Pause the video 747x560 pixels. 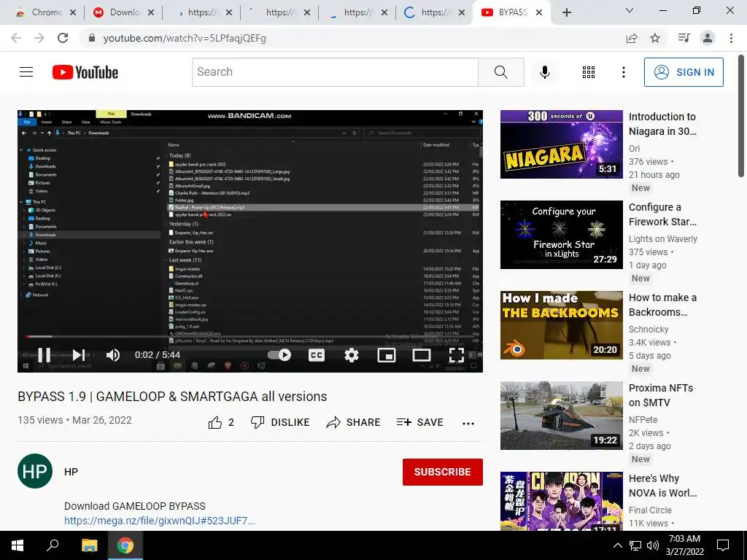point(44,355)
